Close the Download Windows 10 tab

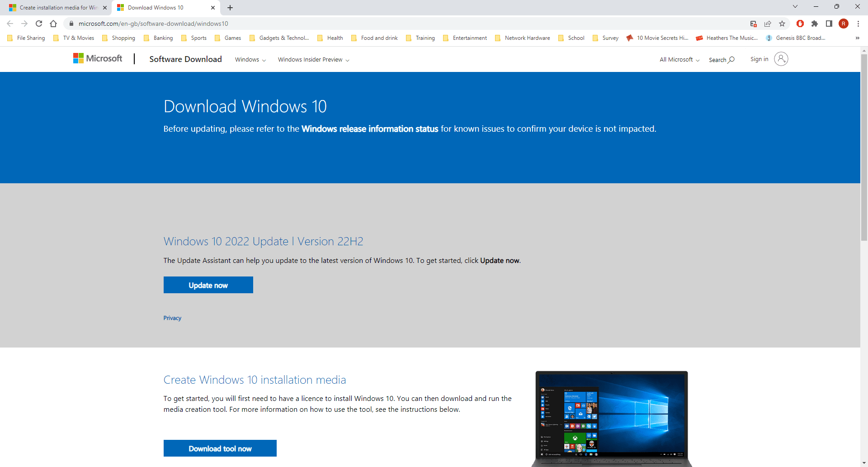pos(213,8)
